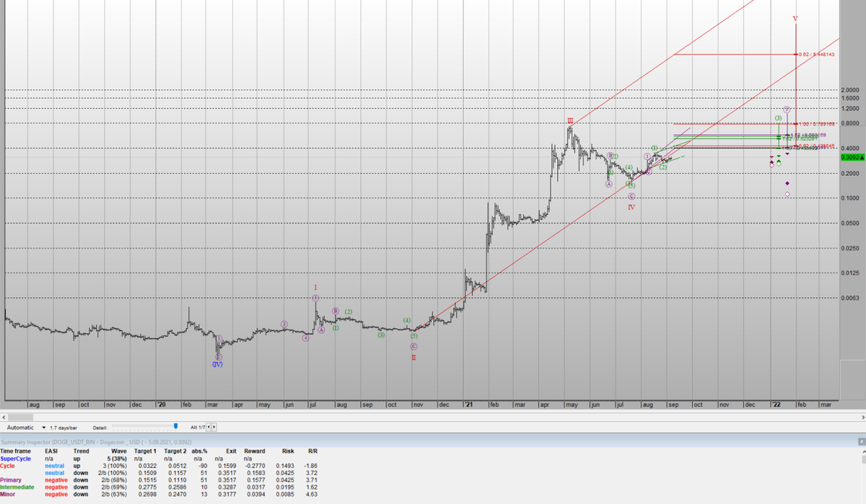Image resolution: width=866 pixels, height=504 pixels.
Task: Click the 0.0063 price axis label
Action: point(849,297)
